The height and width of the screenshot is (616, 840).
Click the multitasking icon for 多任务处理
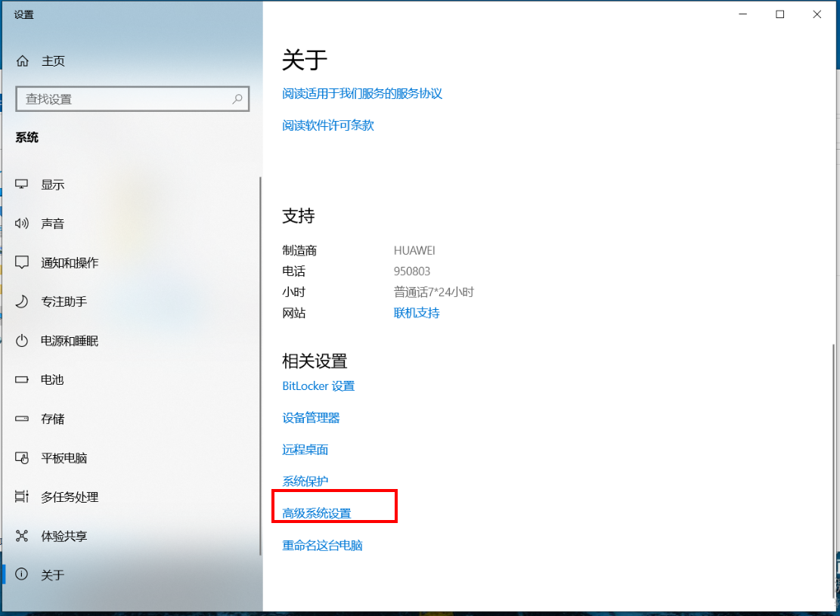coord(21,497)
